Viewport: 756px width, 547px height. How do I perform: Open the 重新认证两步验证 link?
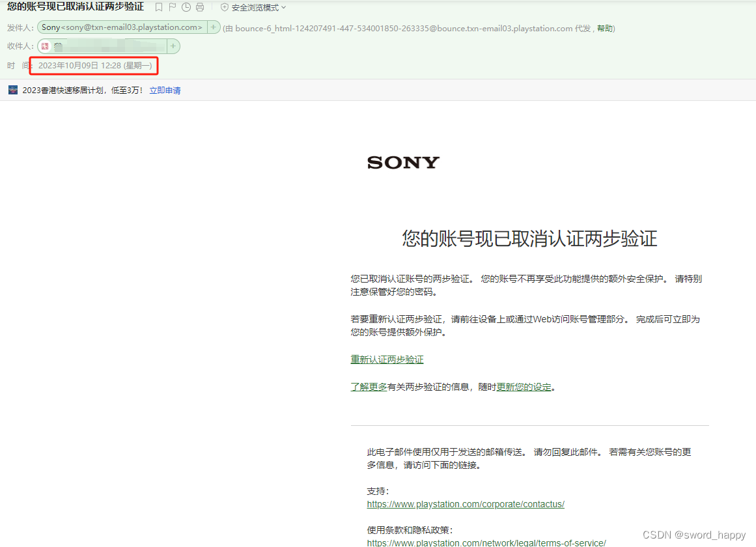coord(387,359)
